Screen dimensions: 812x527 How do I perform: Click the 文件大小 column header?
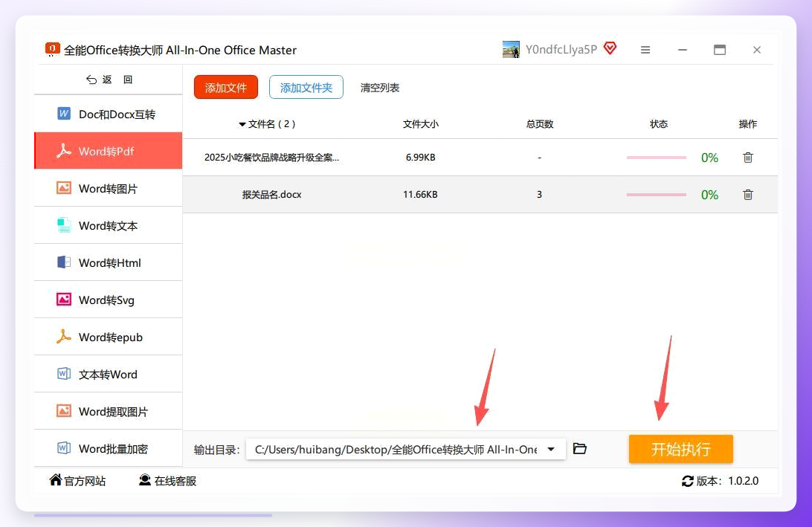(x=421, y=124)
